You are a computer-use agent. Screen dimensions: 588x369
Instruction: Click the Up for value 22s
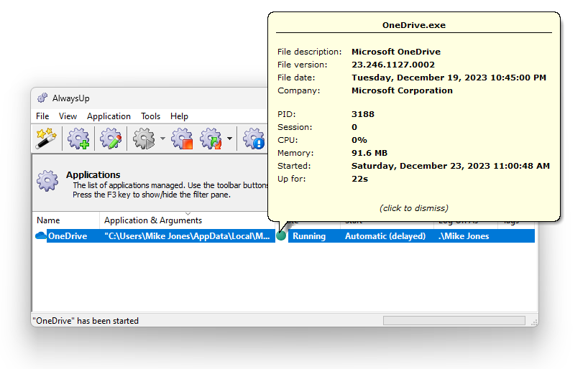click(x=359, y=179)
